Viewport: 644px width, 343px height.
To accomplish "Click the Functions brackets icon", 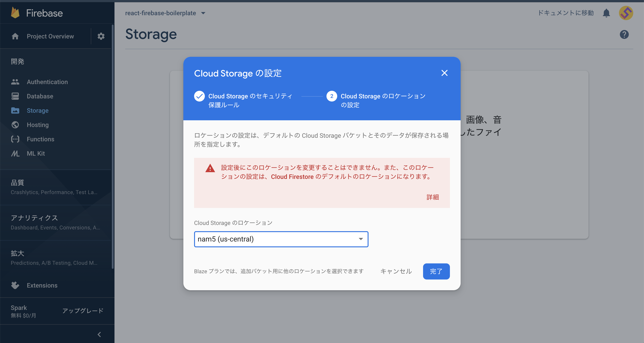I will 15,139.
